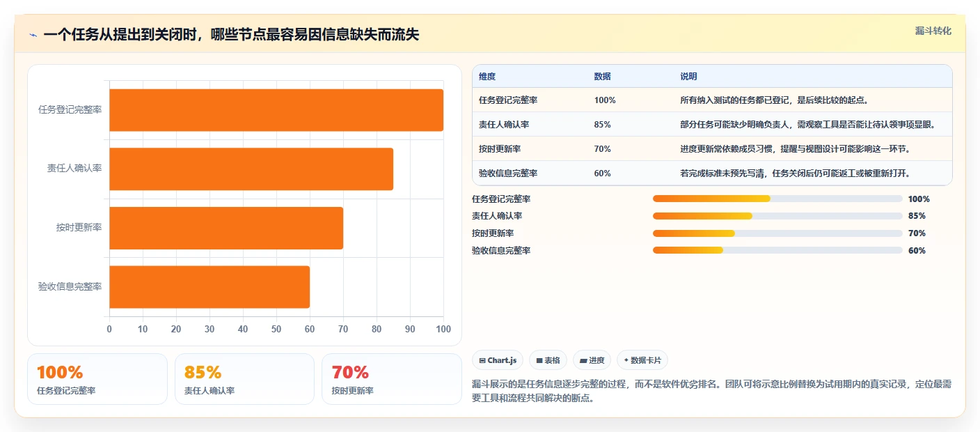Click the 按时更新率 label in the progress list

(x=493, y=233)
